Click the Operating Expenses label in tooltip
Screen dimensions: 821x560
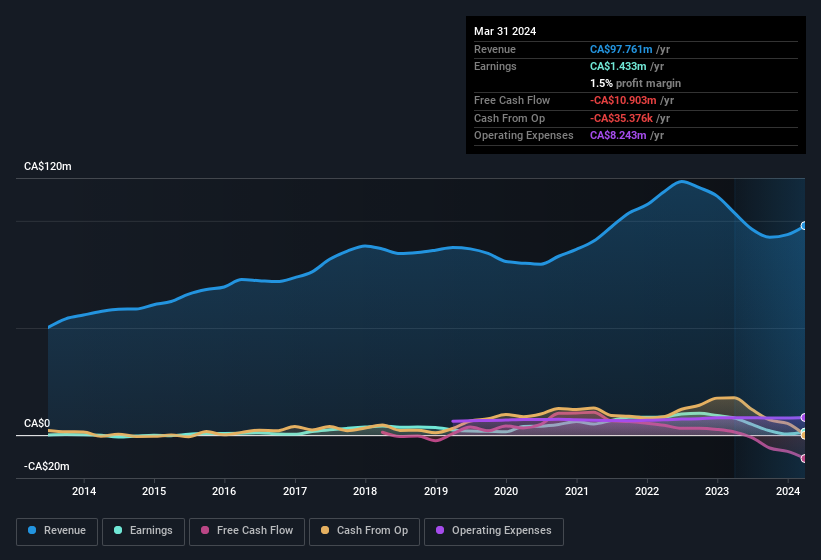(x=524, y=136)
